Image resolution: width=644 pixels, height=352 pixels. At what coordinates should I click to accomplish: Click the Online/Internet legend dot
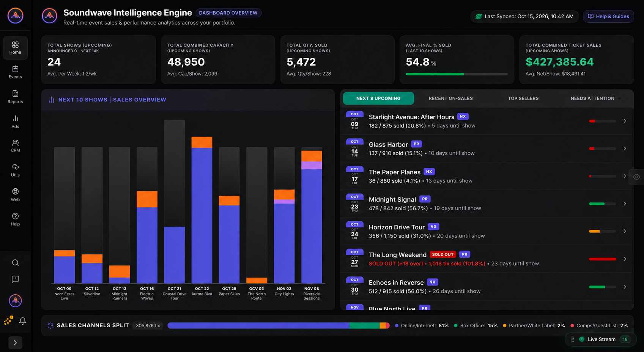[397, 325]
